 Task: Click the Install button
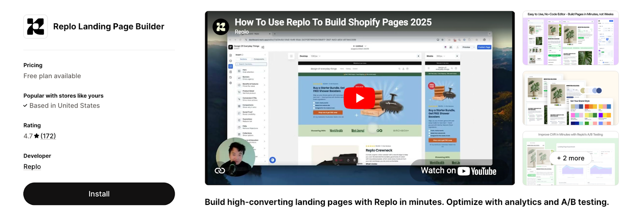point(99,194)
